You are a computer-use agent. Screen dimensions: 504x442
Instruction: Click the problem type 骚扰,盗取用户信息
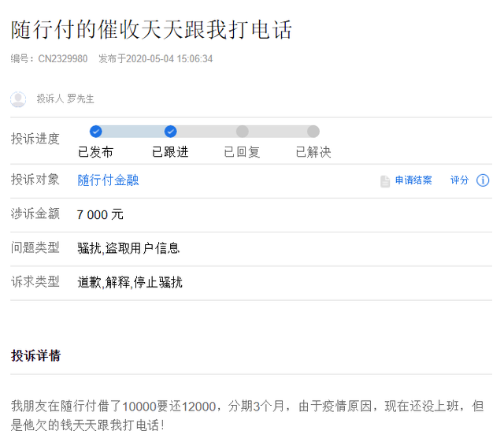[128, 248]
